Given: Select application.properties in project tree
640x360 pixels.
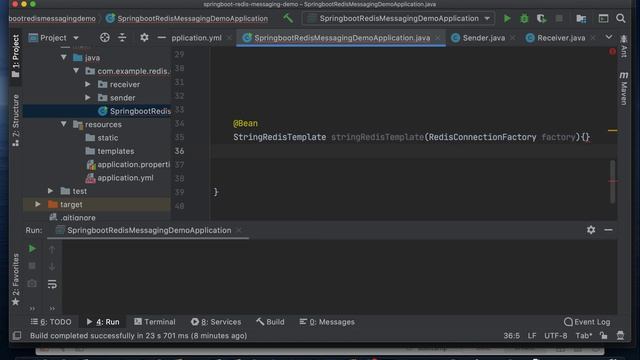Looking at the screenshot, I should (128, 164).
